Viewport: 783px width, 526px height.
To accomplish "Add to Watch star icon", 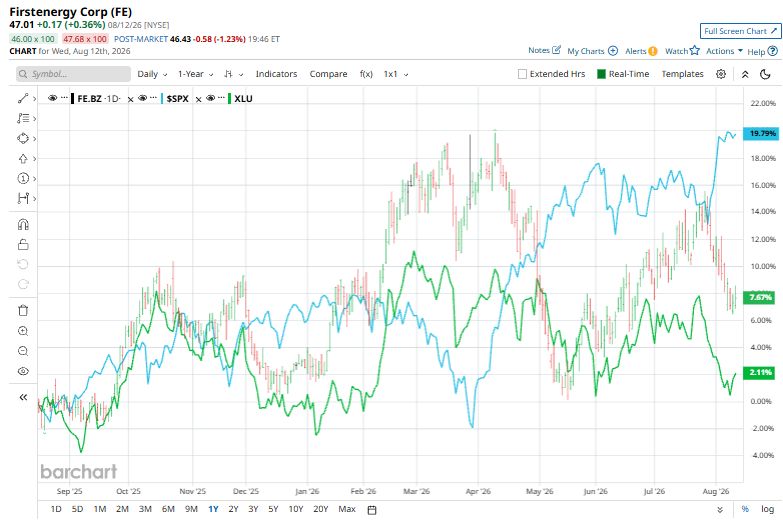I will 695,50.
